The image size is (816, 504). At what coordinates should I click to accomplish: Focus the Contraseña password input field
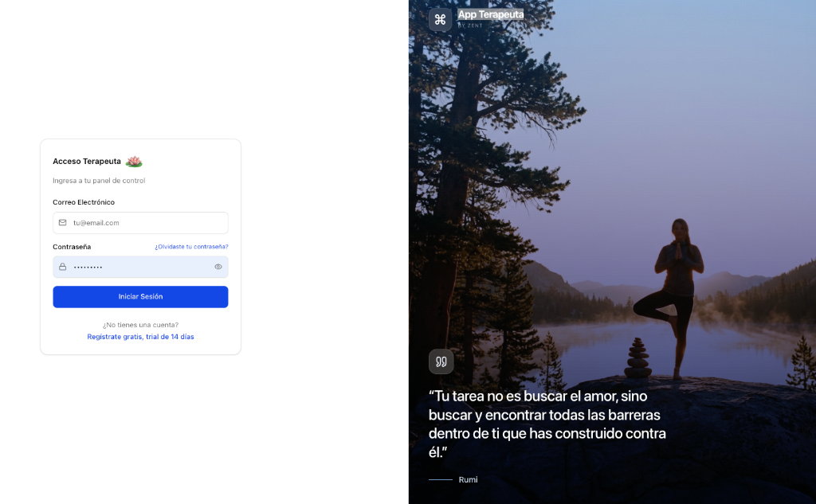[x=140, y=267]
